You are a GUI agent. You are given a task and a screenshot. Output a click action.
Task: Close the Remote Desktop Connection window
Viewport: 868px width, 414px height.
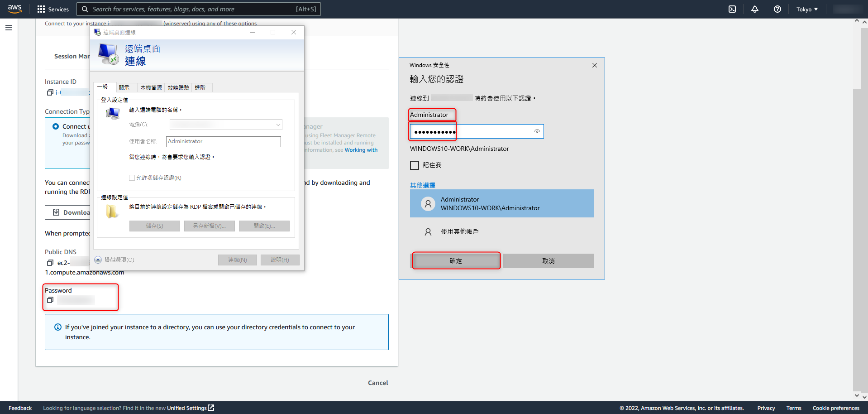point(294,32)
